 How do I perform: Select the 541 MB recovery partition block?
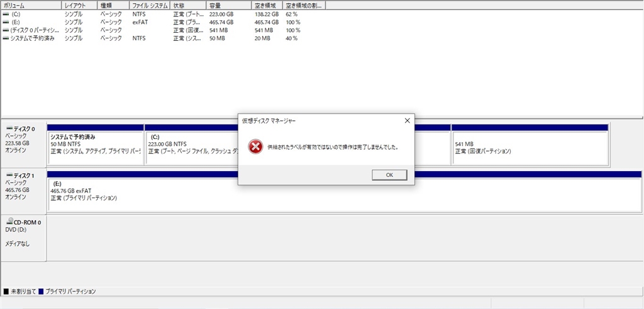coord(530,148)
